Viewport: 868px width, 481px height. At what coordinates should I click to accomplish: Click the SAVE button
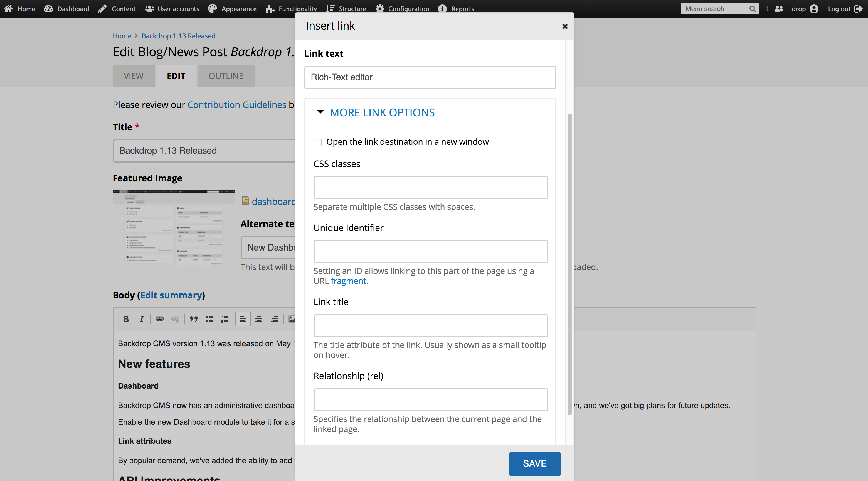535,463
